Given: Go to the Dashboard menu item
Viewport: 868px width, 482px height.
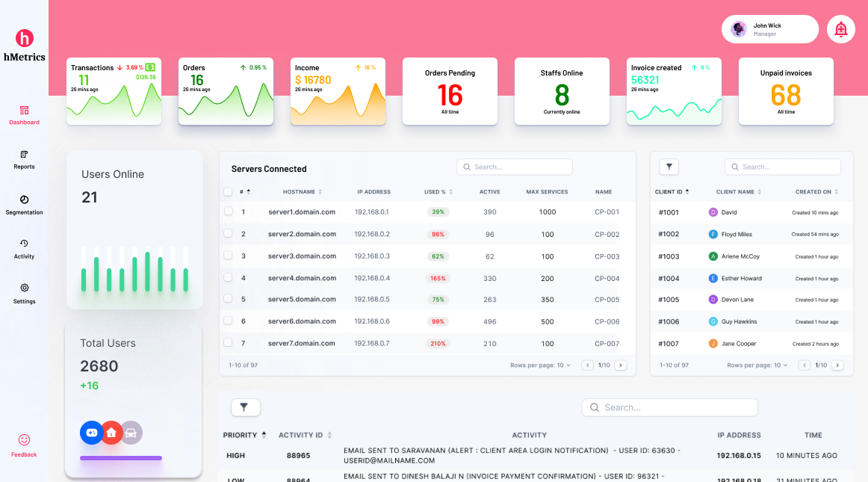Looking at the screenshot, I should [24, 114].
